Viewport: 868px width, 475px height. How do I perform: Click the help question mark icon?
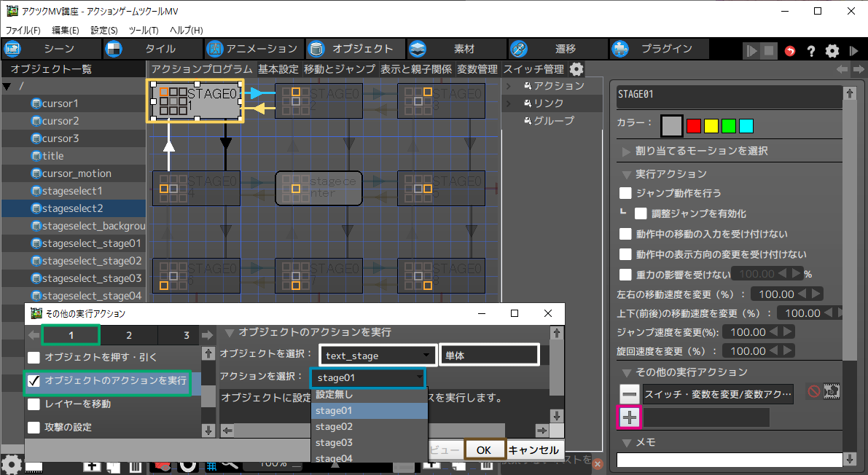[x=810, y=50]
